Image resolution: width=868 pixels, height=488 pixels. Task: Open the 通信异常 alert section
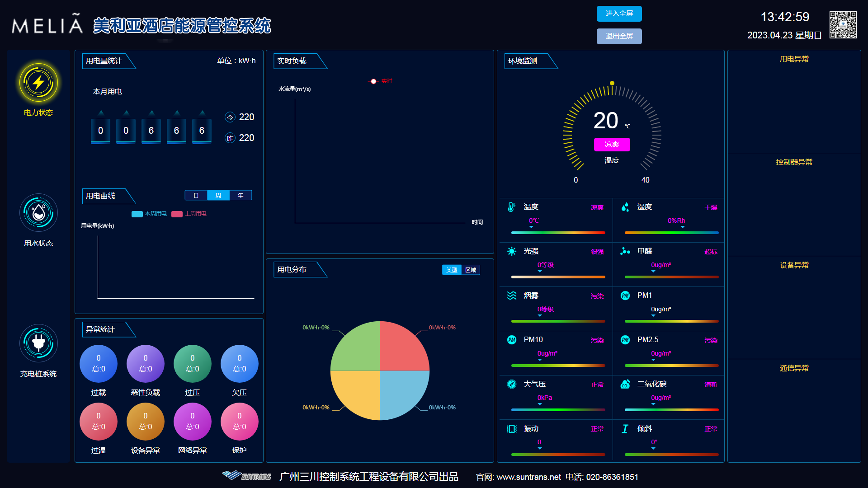point(794,368)
